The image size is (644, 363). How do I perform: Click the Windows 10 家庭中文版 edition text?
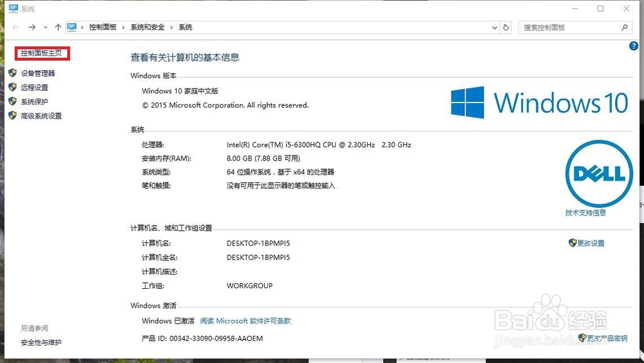pos(180,91)
